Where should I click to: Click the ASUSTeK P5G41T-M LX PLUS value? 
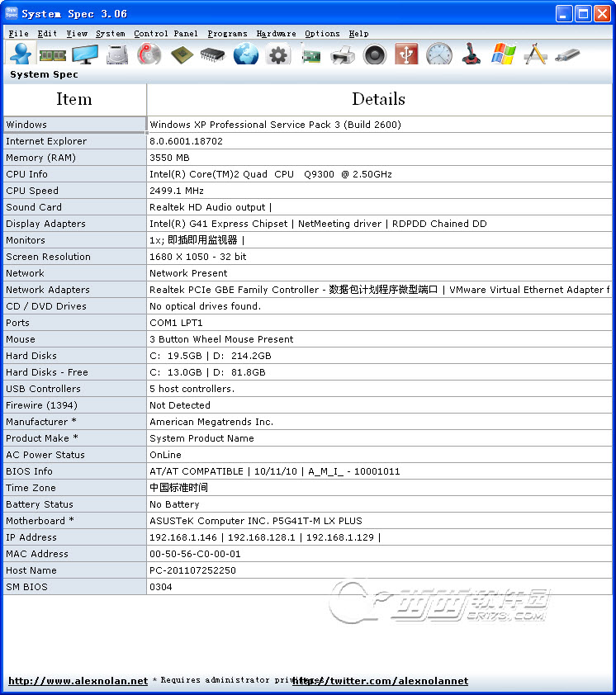256,521
